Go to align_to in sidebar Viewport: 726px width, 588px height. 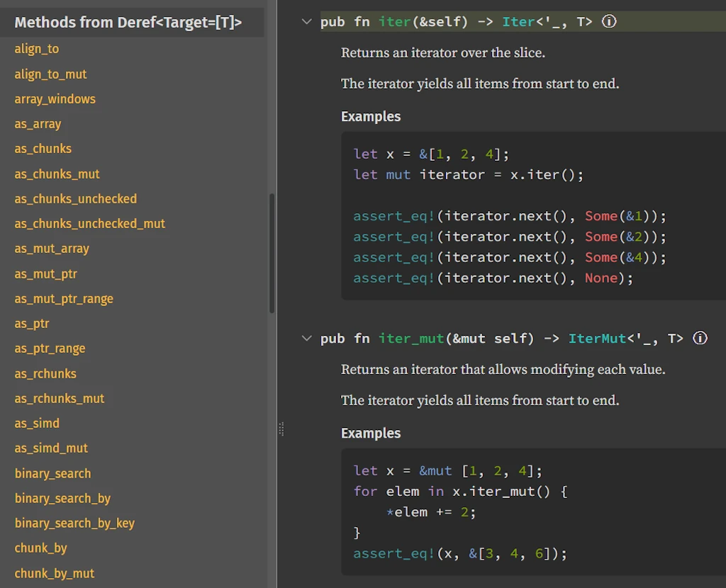point(37,49)
